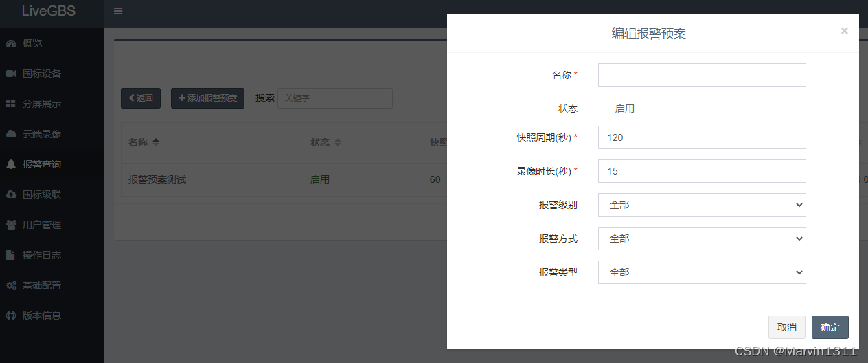Enable the 启用 status checkbox
The image size is (868, 363).
(604, 109)
